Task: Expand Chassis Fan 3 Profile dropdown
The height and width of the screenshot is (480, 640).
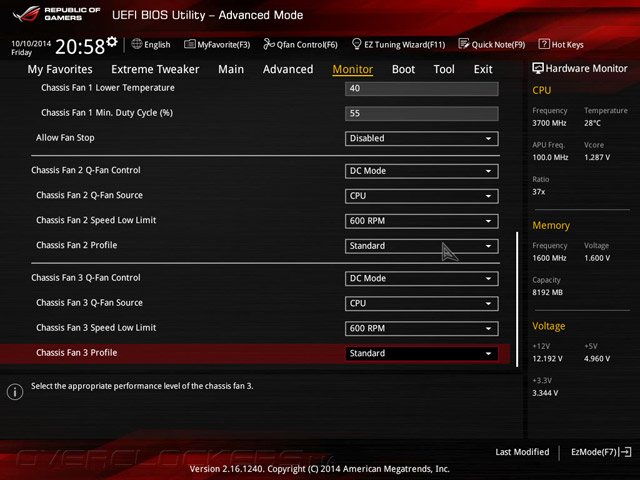Action: click(x=422, y=353)
